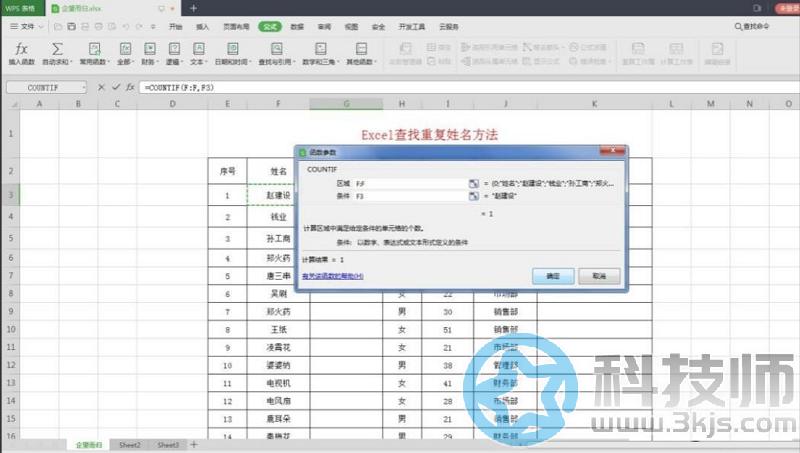The image size is (800, 453).
Task: Switch to the 插入 Insert ribbon tab
Action: [203, 27]
